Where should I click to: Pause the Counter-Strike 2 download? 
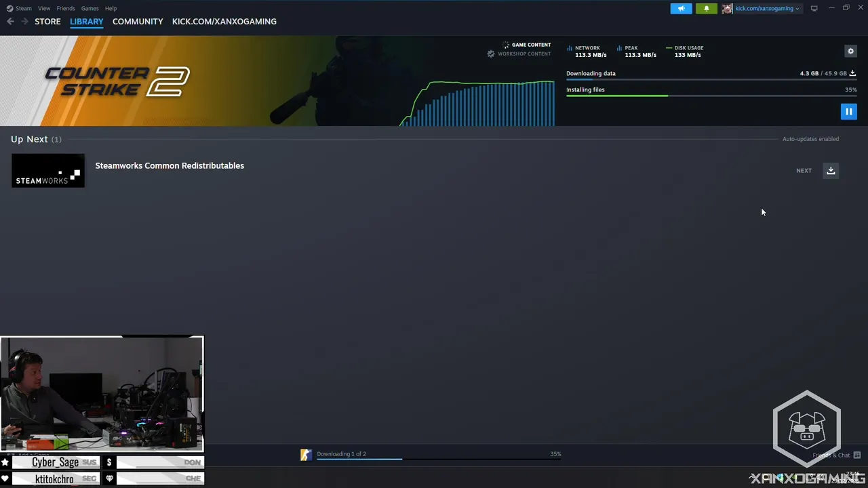click(848, 112)
